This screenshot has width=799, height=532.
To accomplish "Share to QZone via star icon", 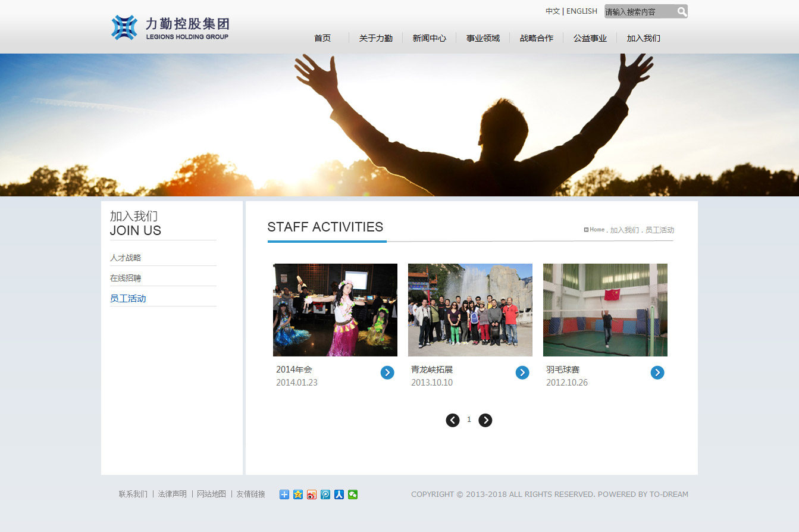I will click(298, 495).
